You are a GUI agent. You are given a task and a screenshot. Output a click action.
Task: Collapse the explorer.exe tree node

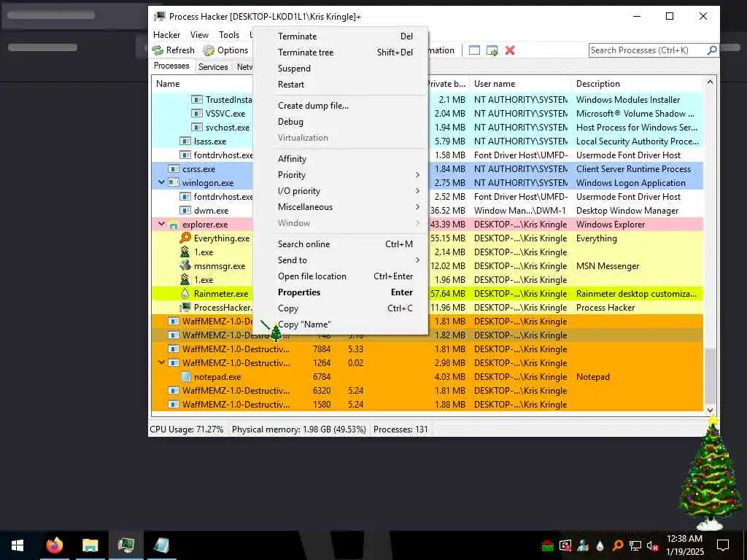pyautogui.click(x=161, y=224)
